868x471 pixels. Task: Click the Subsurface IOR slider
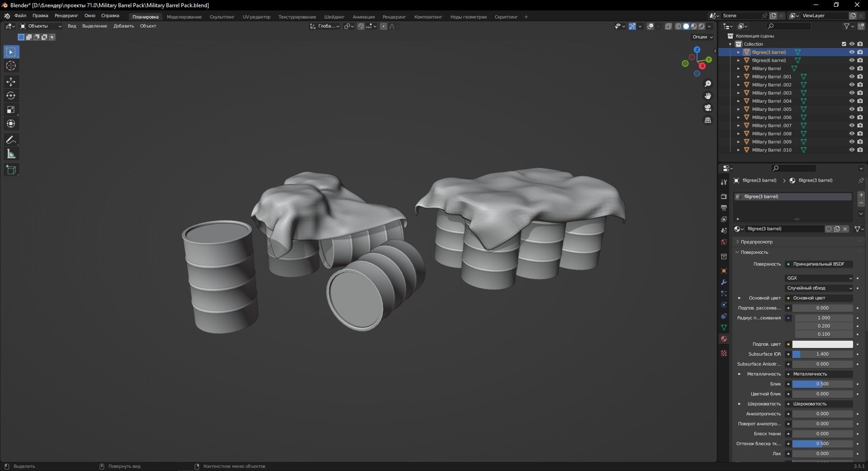click(x=822, y=354)
